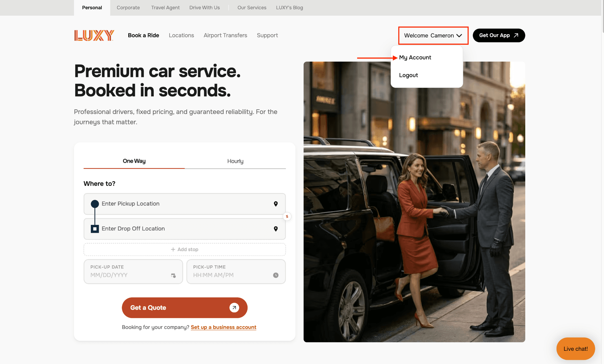
Task: Open Set up a business account link
Action: pos(224,327)
